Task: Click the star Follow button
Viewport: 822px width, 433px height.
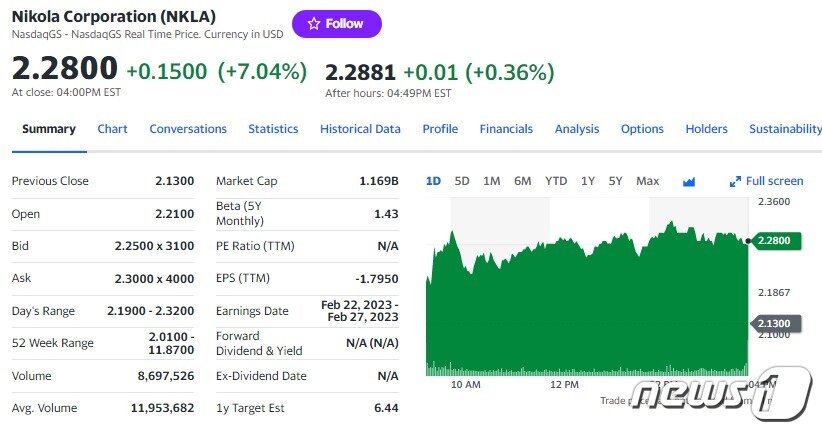Action: 336,24
